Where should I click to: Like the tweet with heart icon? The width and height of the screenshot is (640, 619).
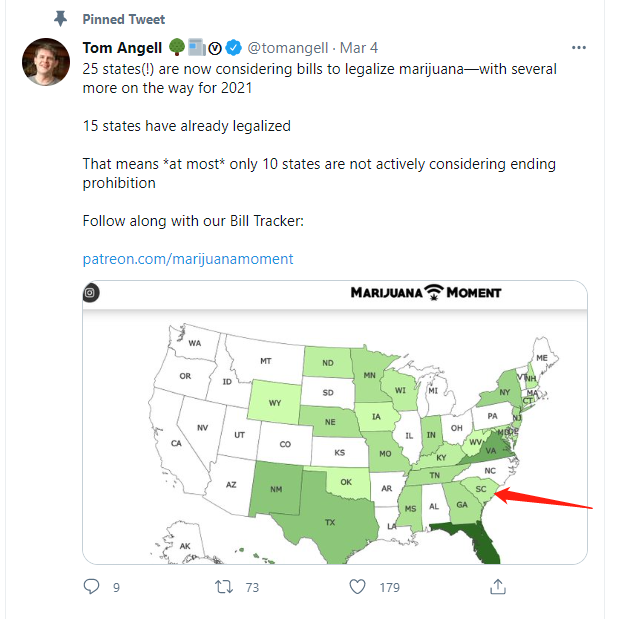click(x=358, y=587)
